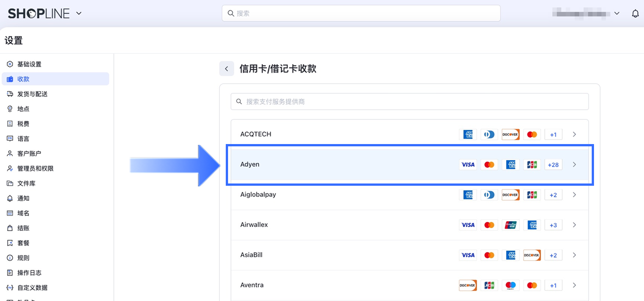
Task: Click the 管理员和权限 sidebar icon
Action: (10, 168)
